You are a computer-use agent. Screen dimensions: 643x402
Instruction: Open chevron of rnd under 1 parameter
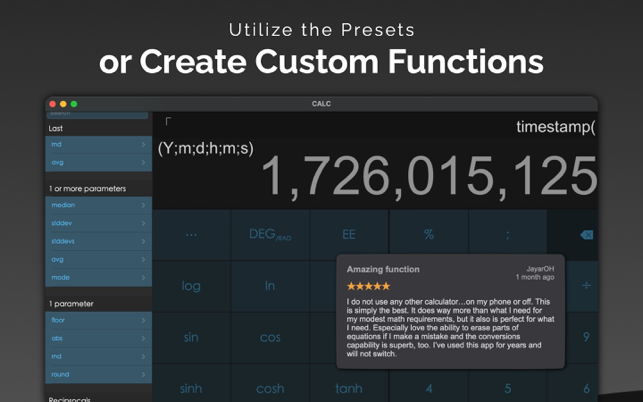[143, 356]
